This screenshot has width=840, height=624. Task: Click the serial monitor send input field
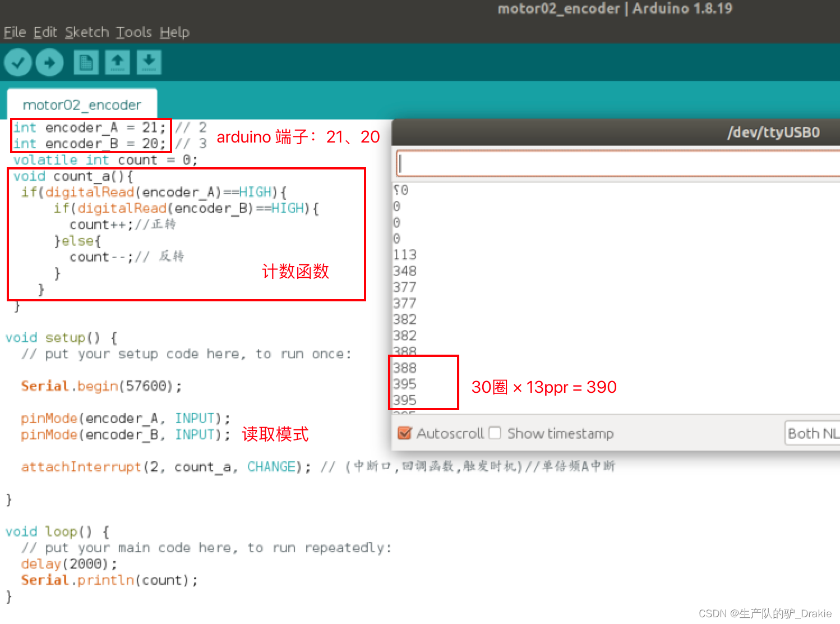click(x=618, y=164)
